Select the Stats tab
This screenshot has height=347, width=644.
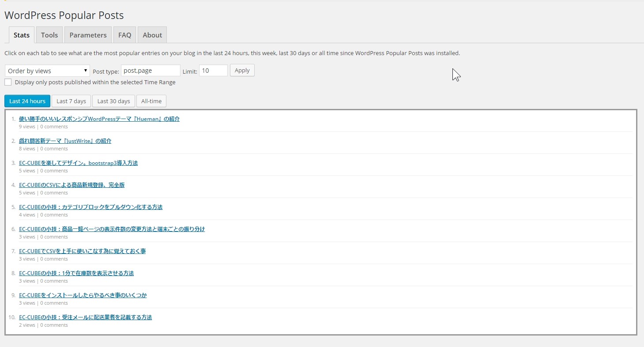[x=22, y=35]
